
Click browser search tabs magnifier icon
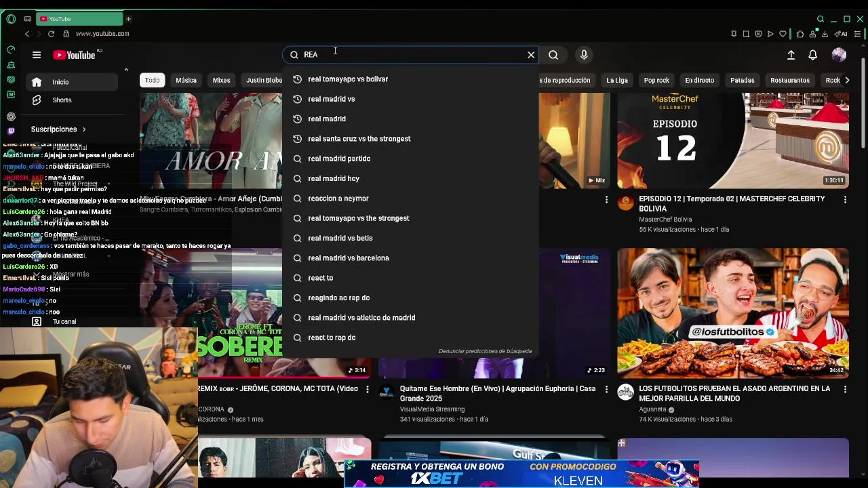click(x=821, y=19)
